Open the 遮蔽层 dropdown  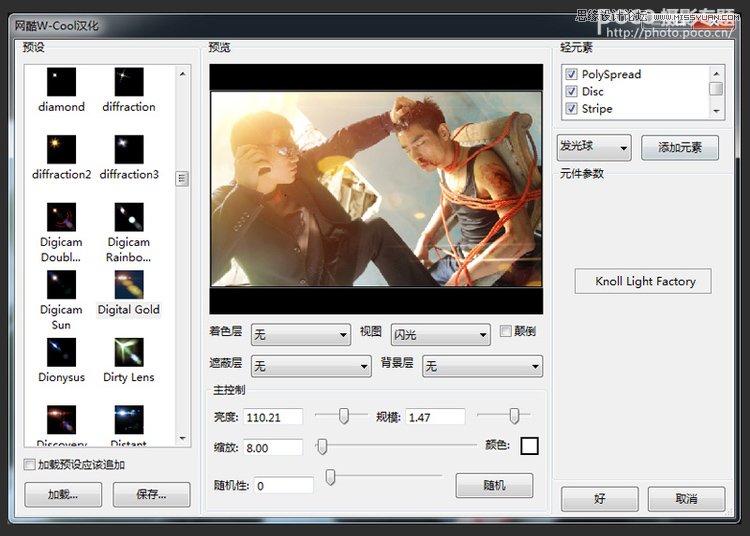coord(311,366)
